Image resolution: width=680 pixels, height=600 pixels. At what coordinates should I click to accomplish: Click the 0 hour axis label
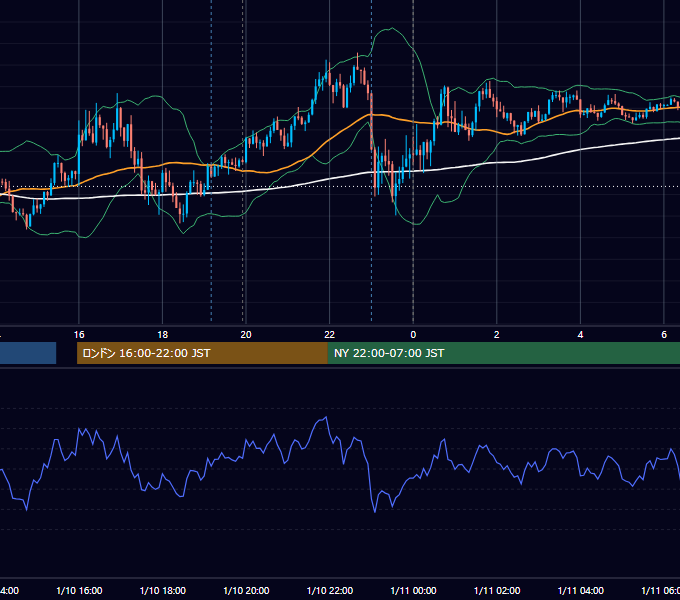413,335
